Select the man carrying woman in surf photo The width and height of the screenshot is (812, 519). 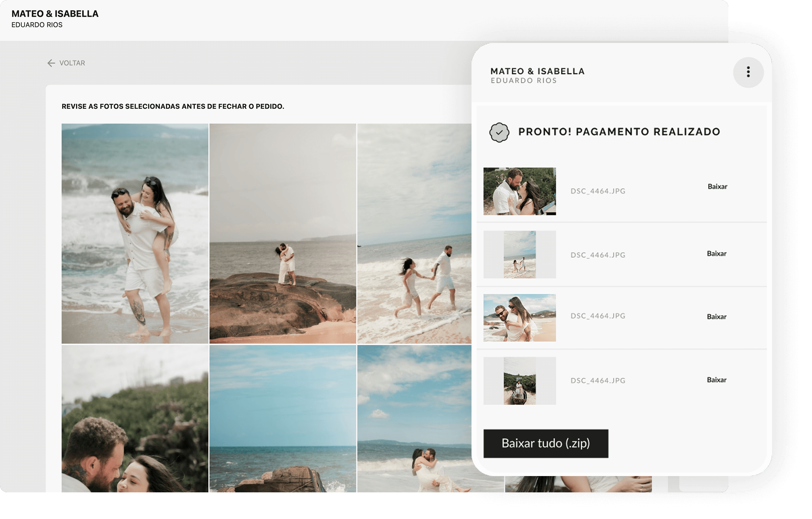tap(414, 418)
